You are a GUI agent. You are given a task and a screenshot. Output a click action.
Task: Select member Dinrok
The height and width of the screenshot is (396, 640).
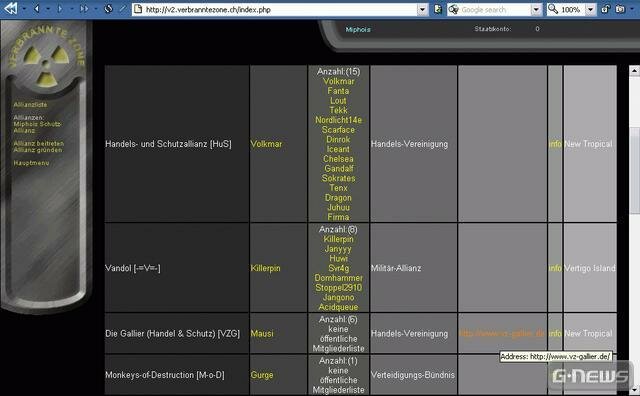(338, 140)
